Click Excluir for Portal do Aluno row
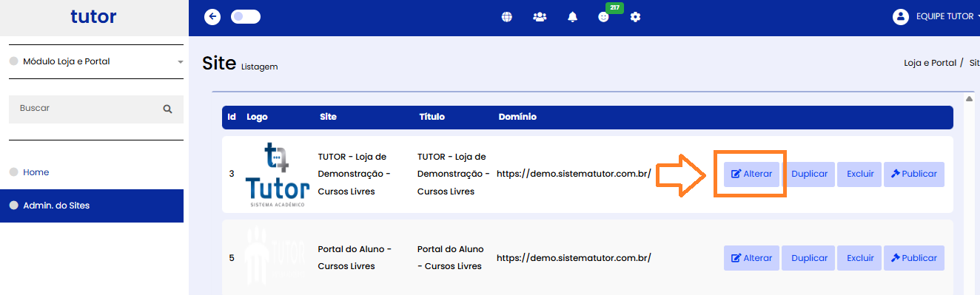Viewport: 980px width, 295px height. pyautogui.click(x=860, y=258)
